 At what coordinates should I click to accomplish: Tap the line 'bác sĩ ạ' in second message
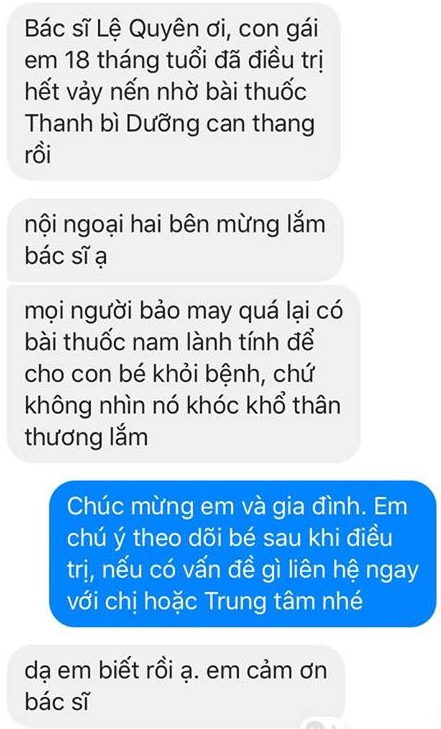66,256
